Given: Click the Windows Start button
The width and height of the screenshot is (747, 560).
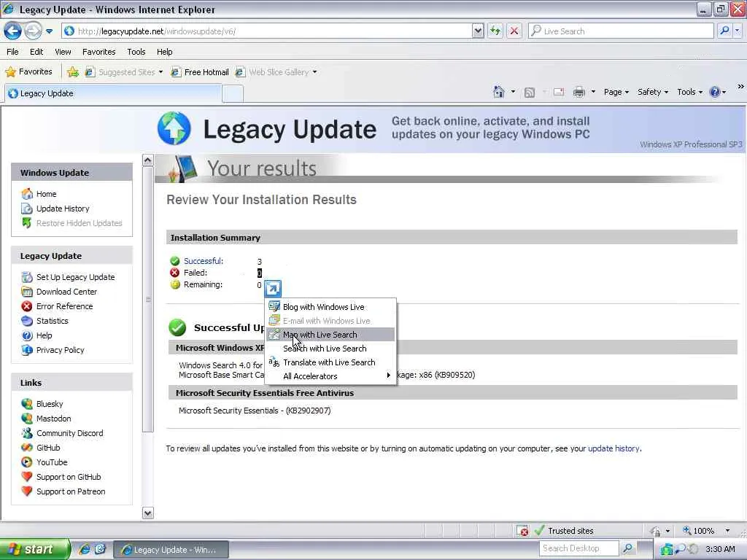Looking at the screenshot, I should tap(34, 549).
